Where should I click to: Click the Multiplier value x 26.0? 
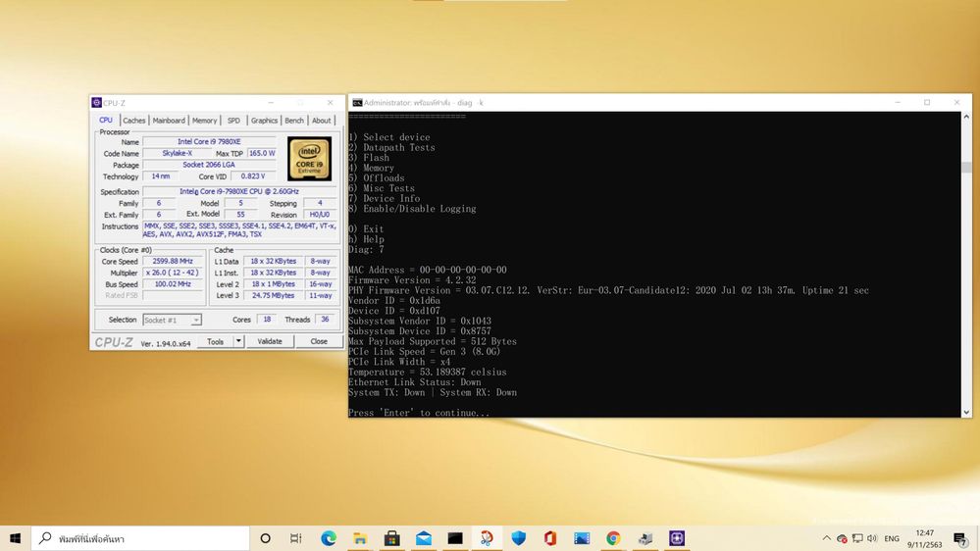173,273
